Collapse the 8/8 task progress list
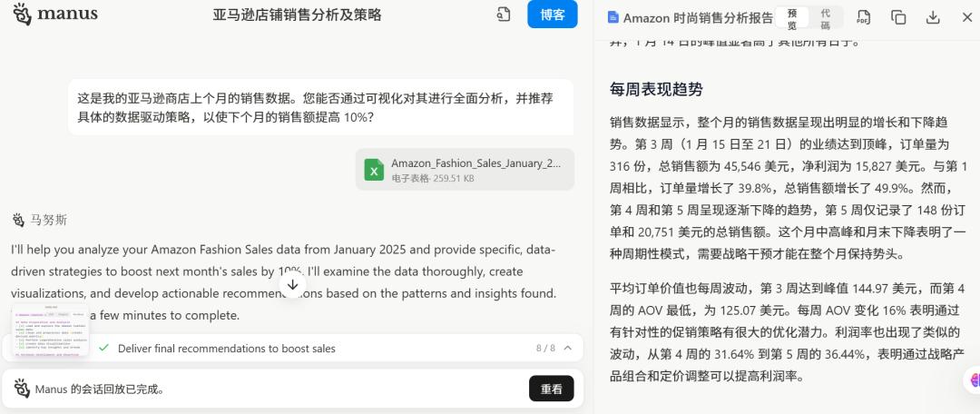The width and height of the screenshot is (980, 414). tap(568, 348)
